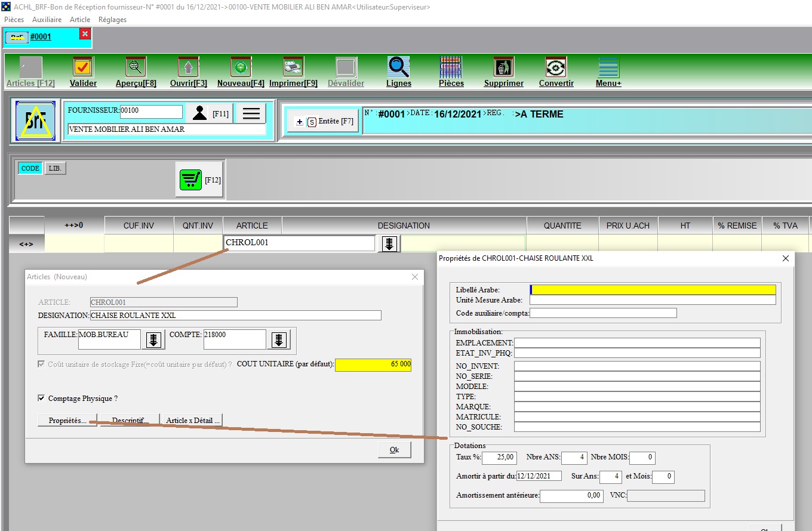
Task: Toggle Coût unitaire de stockage Fixe checkbox
Action: tap(41, 364)
